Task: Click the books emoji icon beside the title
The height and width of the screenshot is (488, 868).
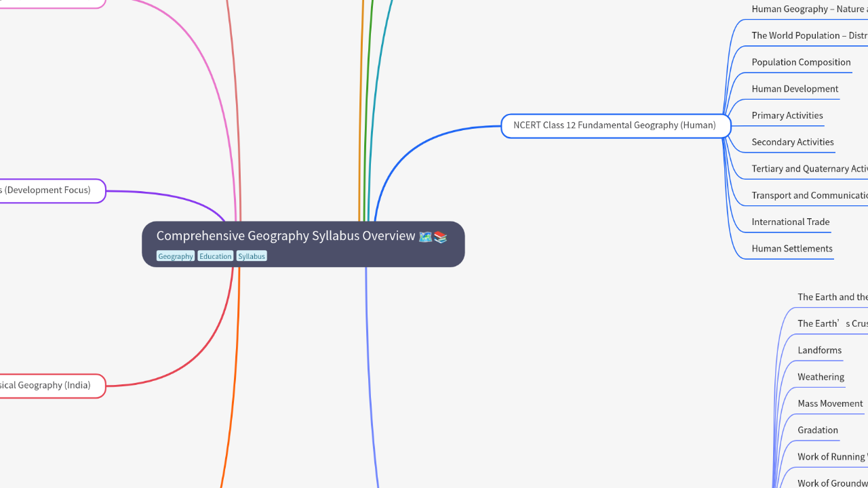Action: pyautogui.click(x=440, y=237)
